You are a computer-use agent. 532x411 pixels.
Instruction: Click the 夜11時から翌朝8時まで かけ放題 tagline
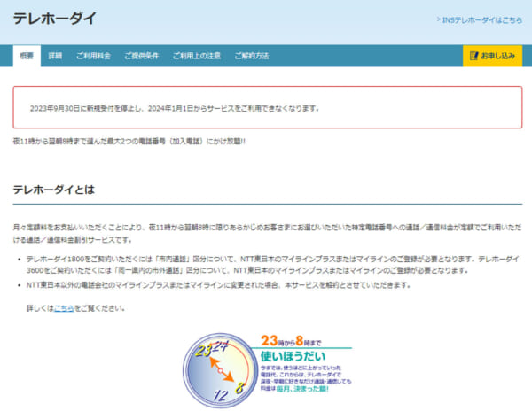[129, 142]
